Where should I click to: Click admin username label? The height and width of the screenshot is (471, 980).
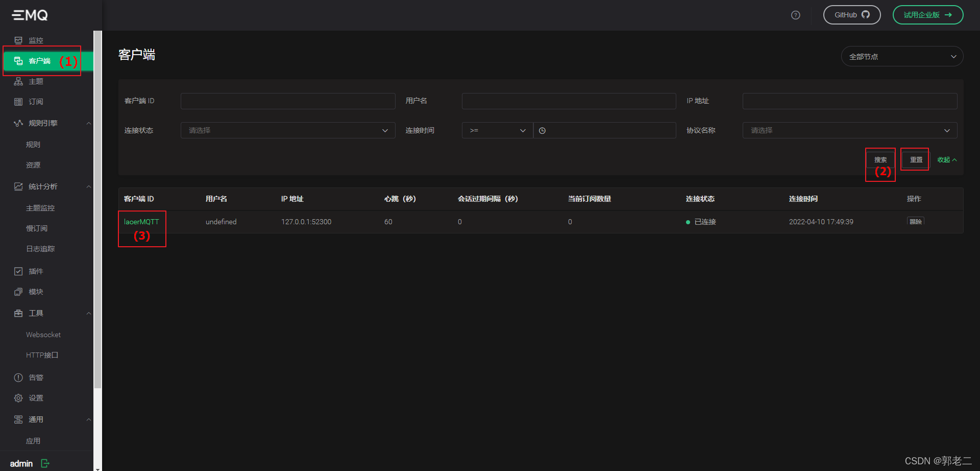tap(21, 463)
